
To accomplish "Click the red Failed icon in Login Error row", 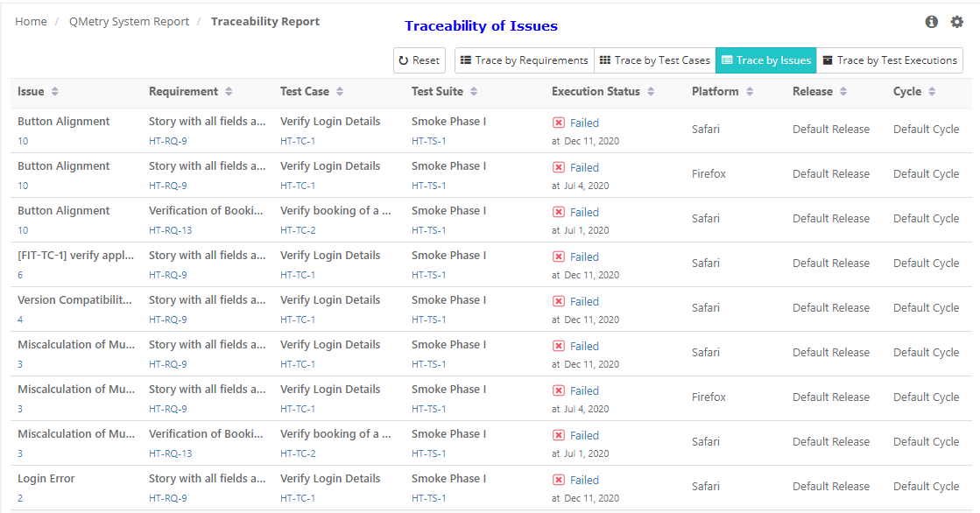I will [x=558, y=480].
